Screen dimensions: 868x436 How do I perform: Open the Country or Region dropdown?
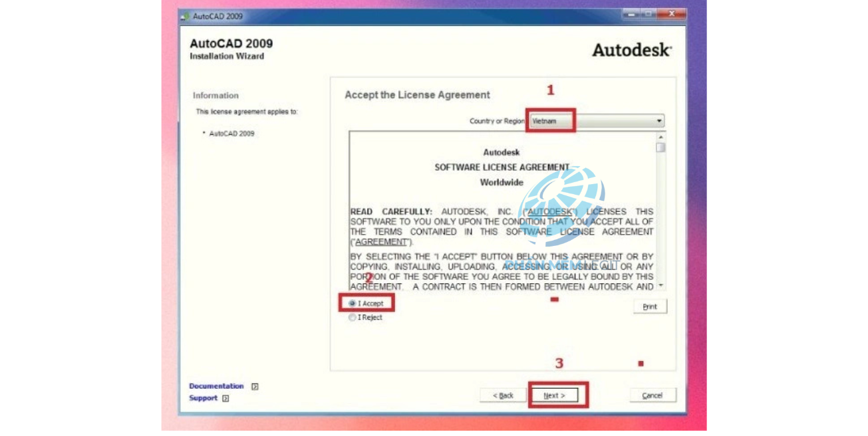(x=597, y=121)
